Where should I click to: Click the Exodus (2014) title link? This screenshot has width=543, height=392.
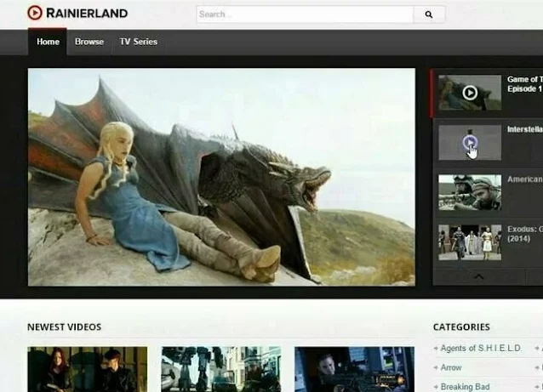tap(525, 234)
